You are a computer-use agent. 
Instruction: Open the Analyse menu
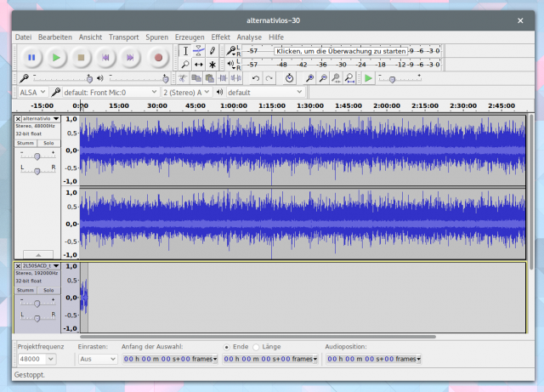click(x=249, y=37)
